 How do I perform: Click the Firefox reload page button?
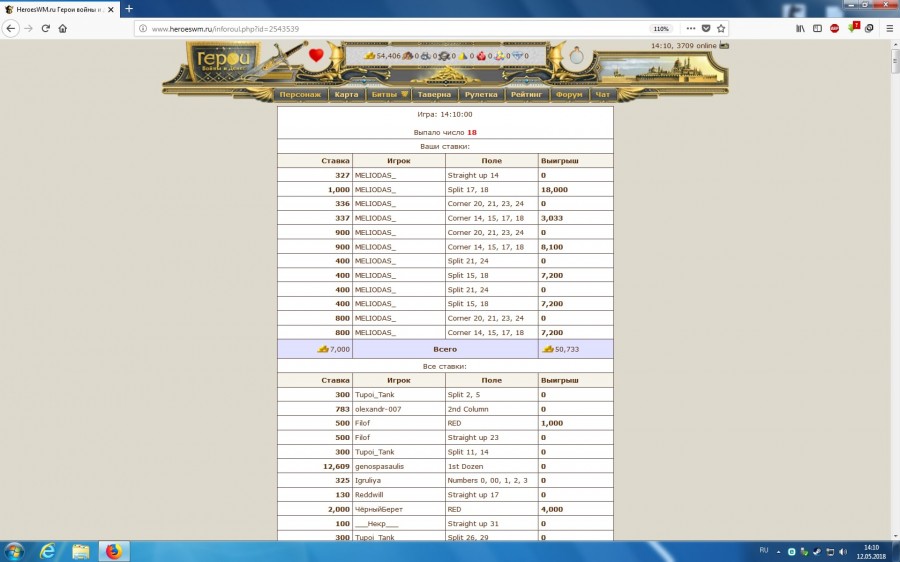point(45,29)
